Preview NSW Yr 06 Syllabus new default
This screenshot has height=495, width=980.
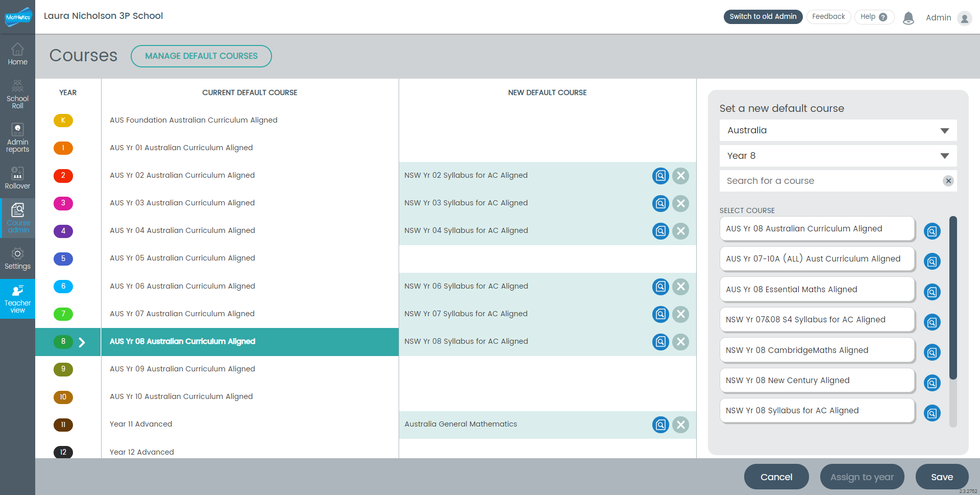pyautogui.click(x=660, y=287)
